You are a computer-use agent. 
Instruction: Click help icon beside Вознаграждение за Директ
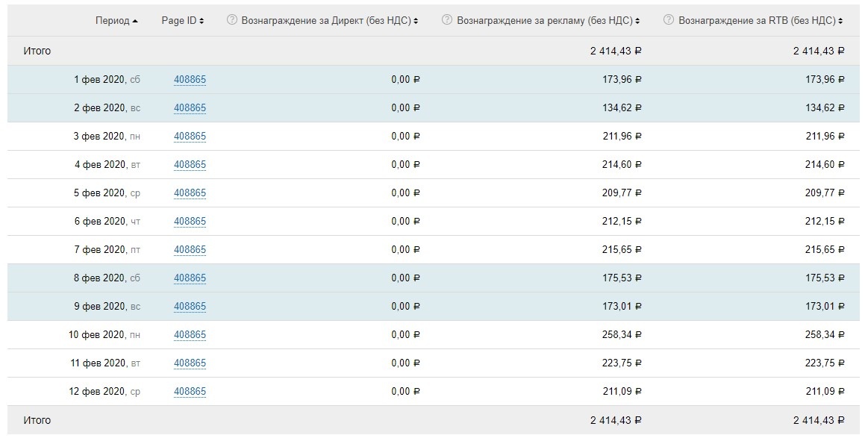click(231, 21)
